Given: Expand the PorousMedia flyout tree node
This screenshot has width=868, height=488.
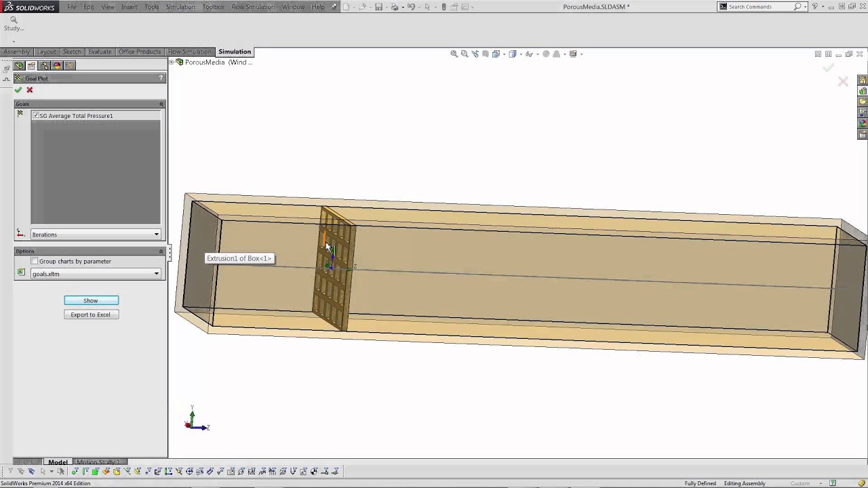Looking at the screenshot, I should pyautogui.click(x=172, y=62).
